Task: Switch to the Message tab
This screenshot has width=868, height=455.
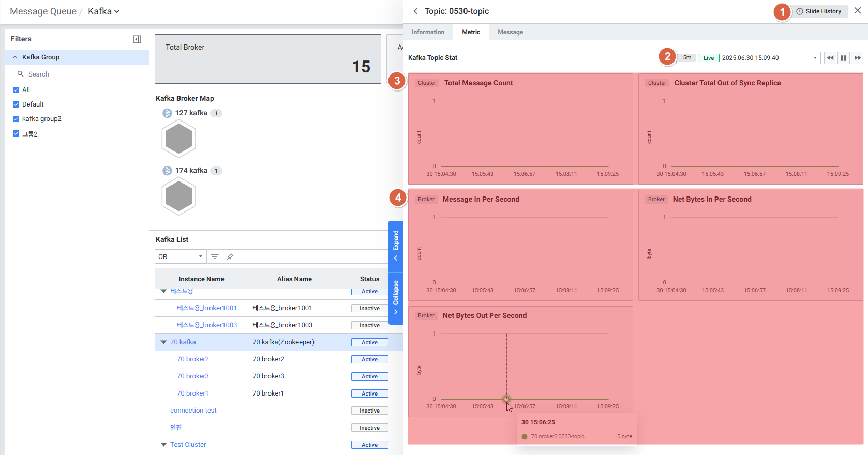Action: coord(510,32)
